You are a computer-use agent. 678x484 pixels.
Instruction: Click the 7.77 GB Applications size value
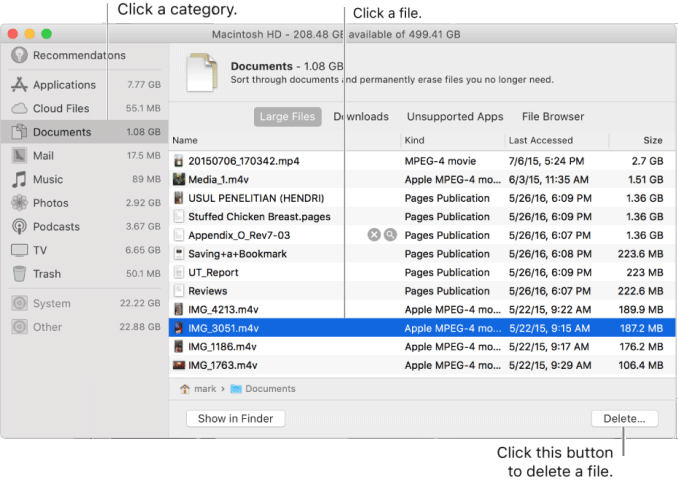point(144,84)
